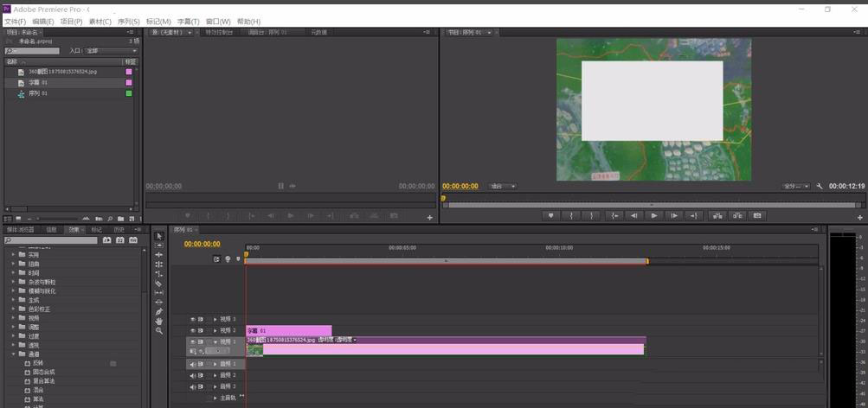Toggle eye visibility for 视频 2 track
This screenshot has width=868, height=408.
(193, 330)
